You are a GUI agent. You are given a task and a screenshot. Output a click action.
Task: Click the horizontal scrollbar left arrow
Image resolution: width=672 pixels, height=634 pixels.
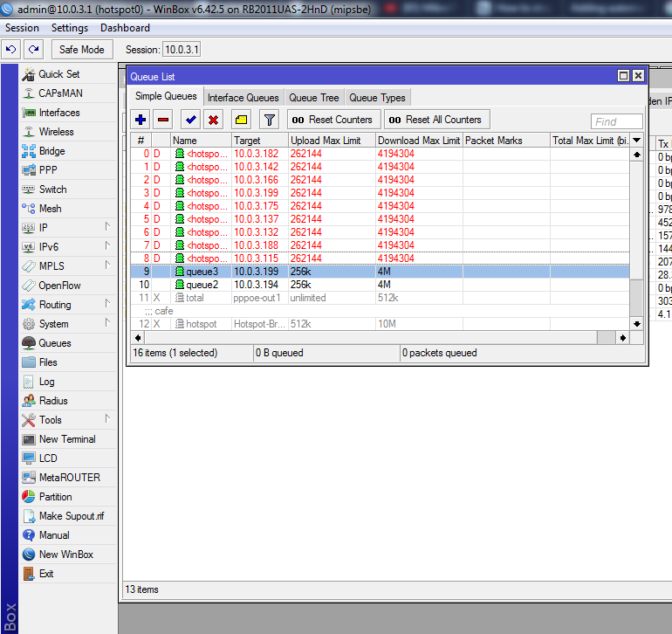138,338
